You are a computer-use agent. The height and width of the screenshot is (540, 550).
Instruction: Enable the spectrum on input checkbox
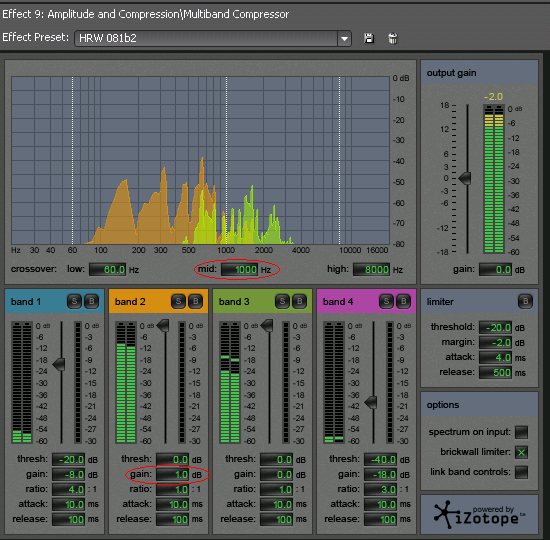pyautogui.click(x=521, y=432)
